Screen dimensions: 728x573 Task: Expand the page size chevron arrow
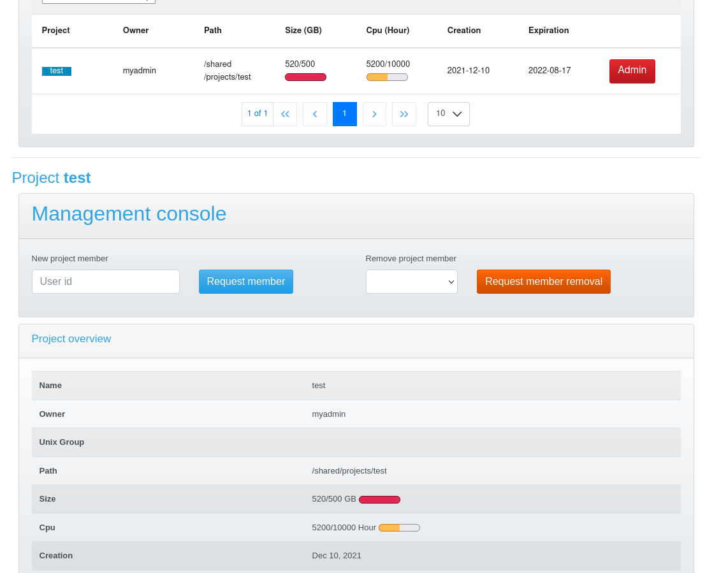click(x=456, y=113)
